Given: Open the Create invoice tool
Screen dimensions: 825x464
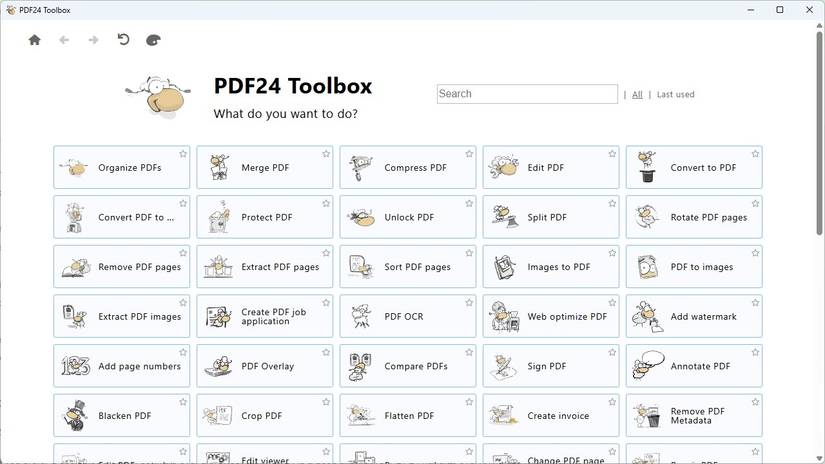Looking at the screenshot, I should 551,415.
